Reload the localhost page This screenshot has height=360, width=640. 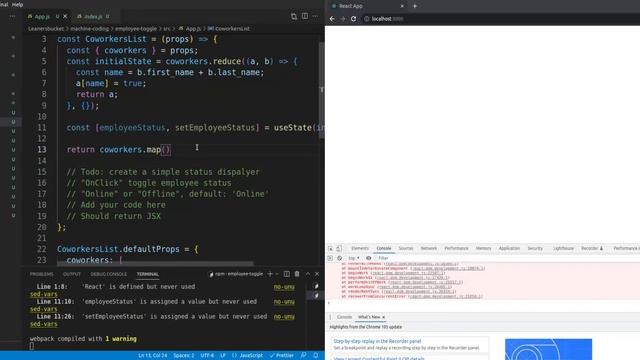(353, 19)
